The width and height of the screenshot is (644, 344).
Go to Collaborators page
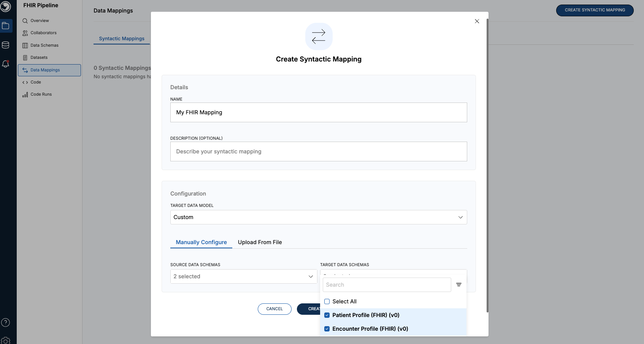44,33
